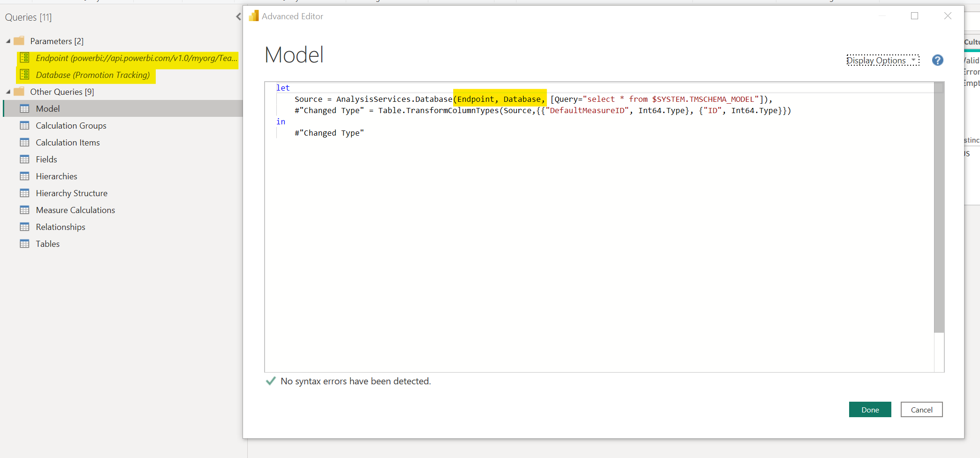Maximize the Advanced Editor window
980x458 pixels.
click(914, 16)
